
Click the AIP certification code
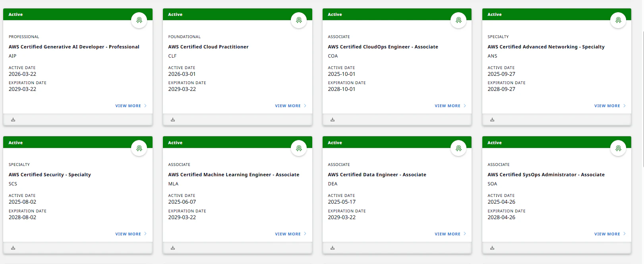tap(13, 56)
